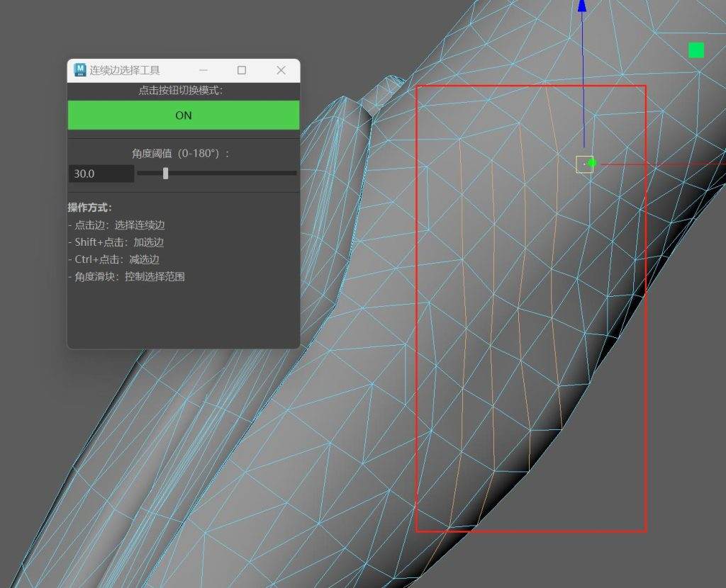Click the green square plane handle
This screenshot has width=726, height=588.
click(696, 50)
